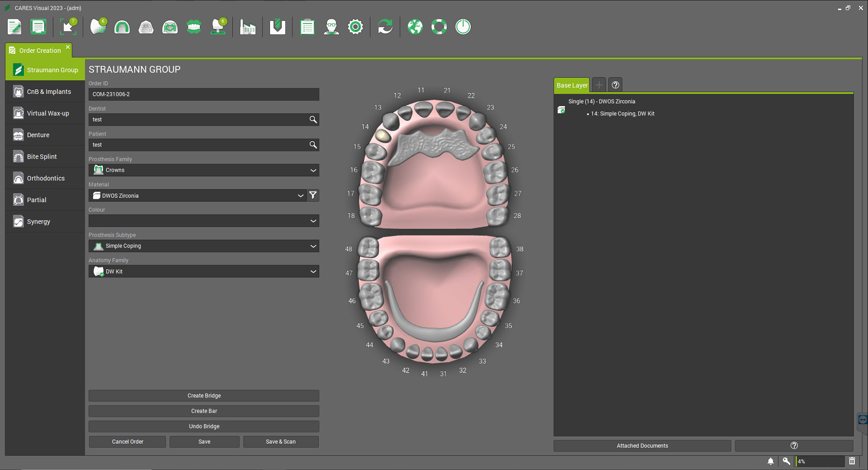Click the material filter funnel icon
The width and height of the screenshot is (868, 470).
(x=313, y=195)
